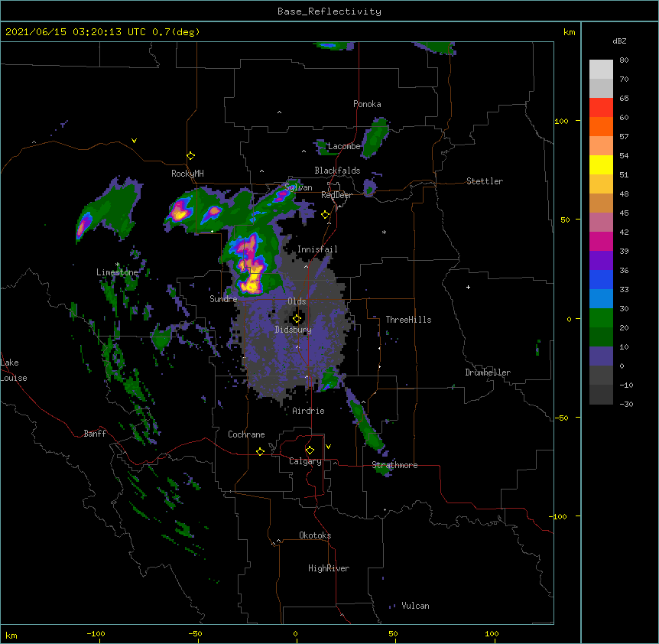Click the 45 value on the dBZ scale
The height and width of the screenshot is (644, 659).
coord(624,213)
